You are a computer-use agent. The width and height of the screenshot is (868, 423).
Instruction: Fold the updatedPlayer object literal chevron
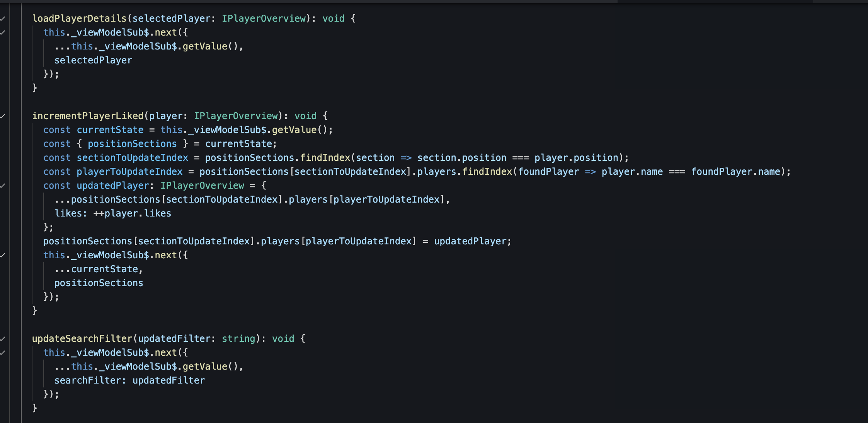coord(2,186)
